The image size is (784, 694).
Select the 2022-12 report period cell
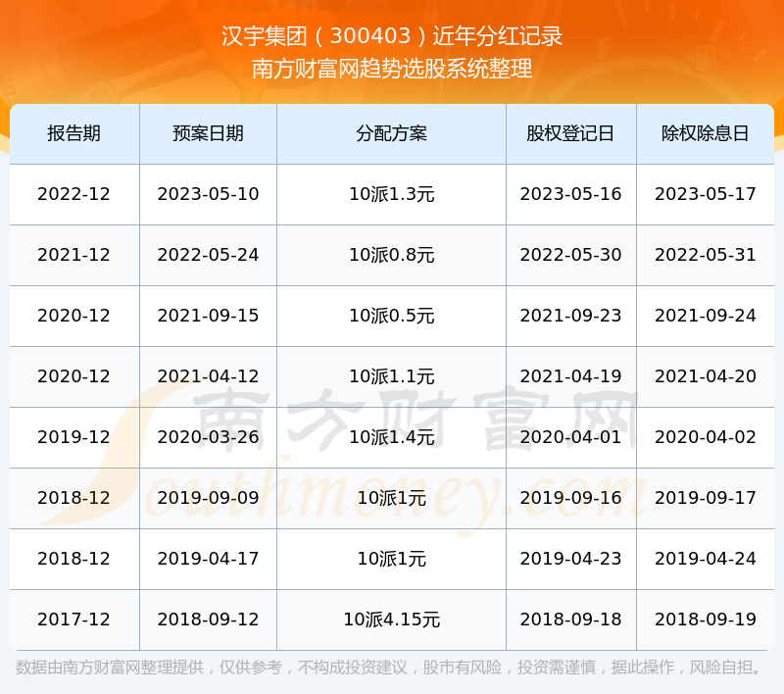click(x=73, y=194)
